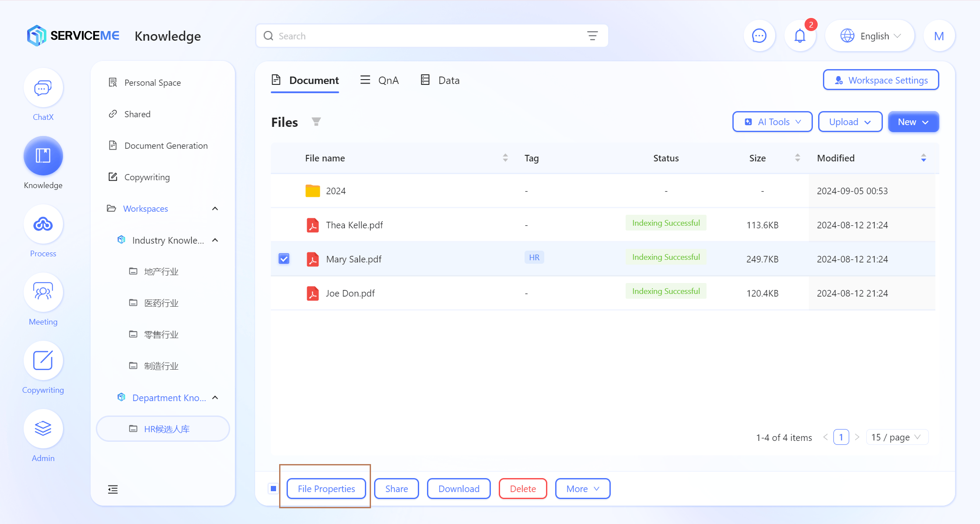Collapse the Industry Knowledge workspace
This screenshot has width=980, height=524.
215,240
